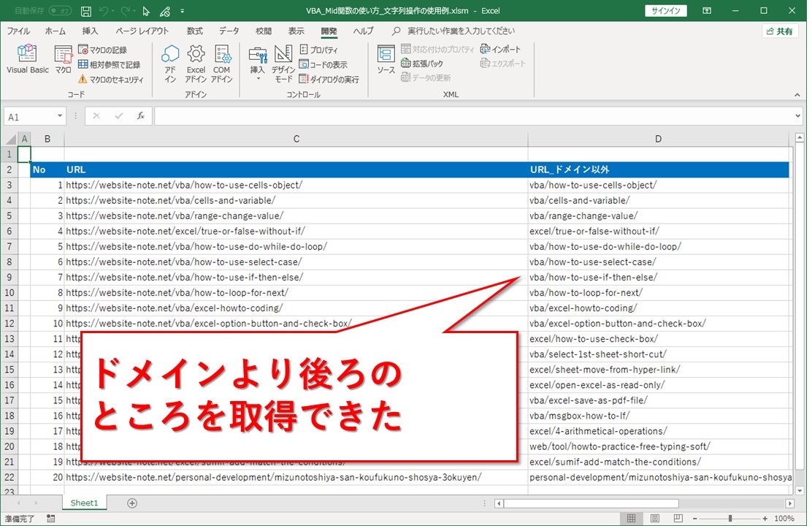Click the サインイン button
The width and height of the screenshot is (812, 526).
[x=665, y=10]
